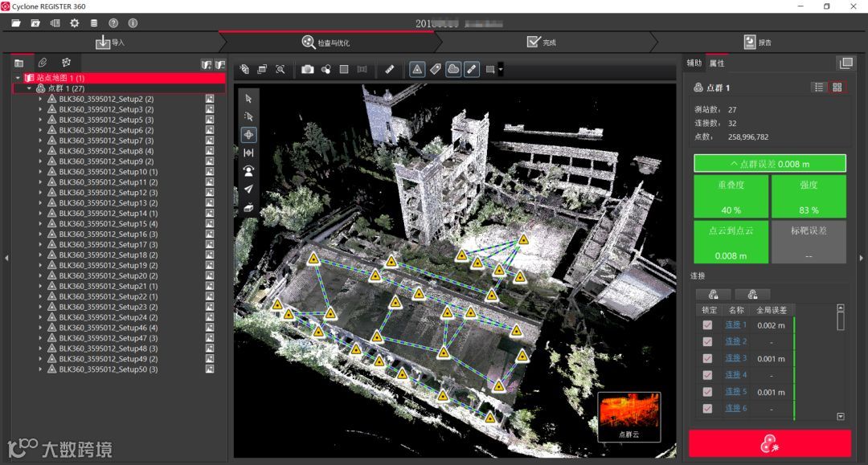This screenshot has width=868, height=465.
Task: Click the camera snapshot icon in viewer toolbar
Action: [x=307, y=69]
